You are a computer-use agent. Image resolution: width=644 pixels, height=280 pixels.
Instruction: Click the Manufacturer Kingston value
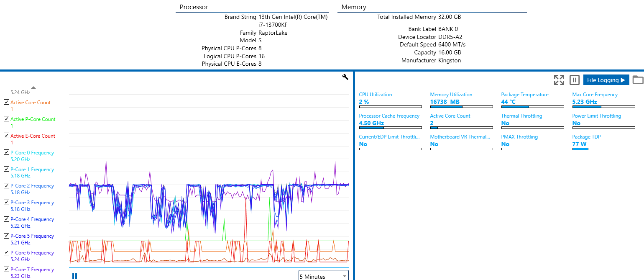click(x=450, y=60)
